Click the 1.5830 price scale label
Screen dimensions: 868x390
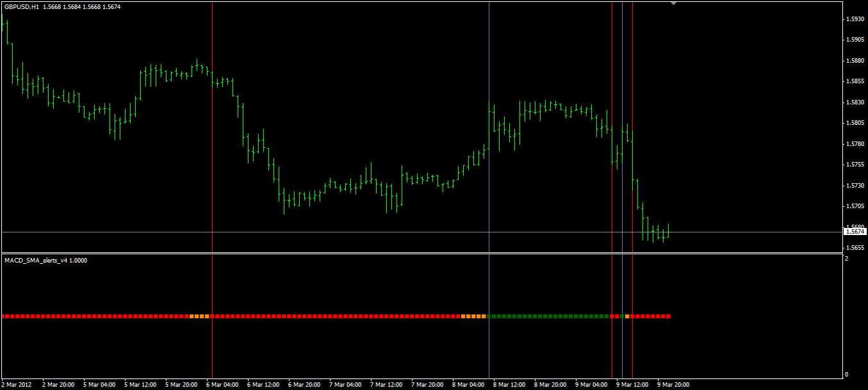pyautogui.click(x=855, y=102)
